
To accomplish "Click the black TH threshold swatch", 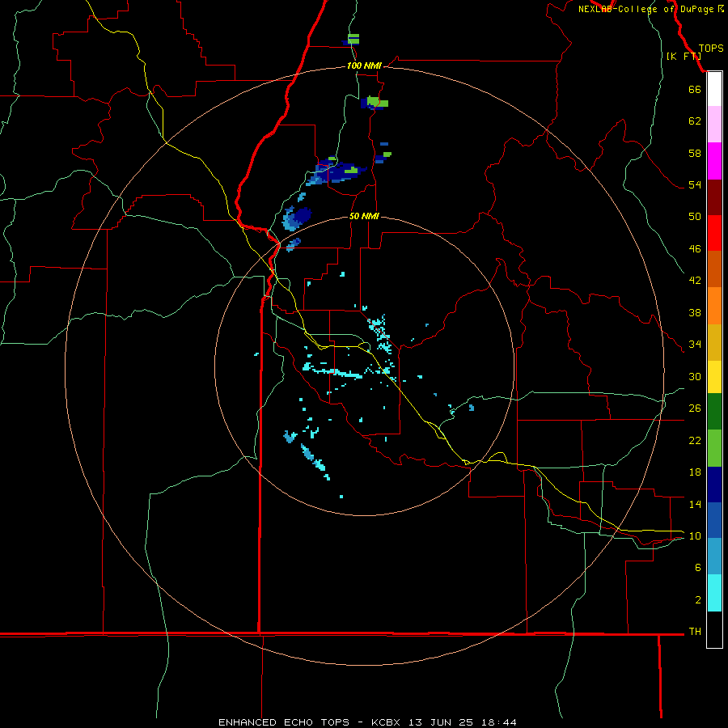I will [x=714, y=629].
